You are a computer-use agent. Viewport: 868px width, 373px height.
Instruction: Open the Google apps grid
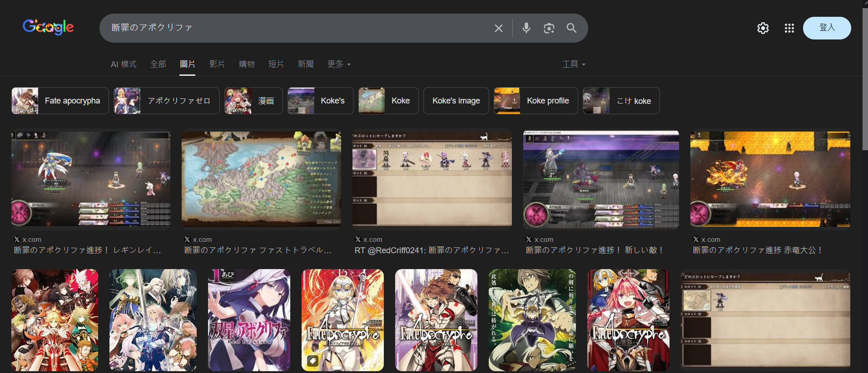pyautogui.click(x=789, y=28)
